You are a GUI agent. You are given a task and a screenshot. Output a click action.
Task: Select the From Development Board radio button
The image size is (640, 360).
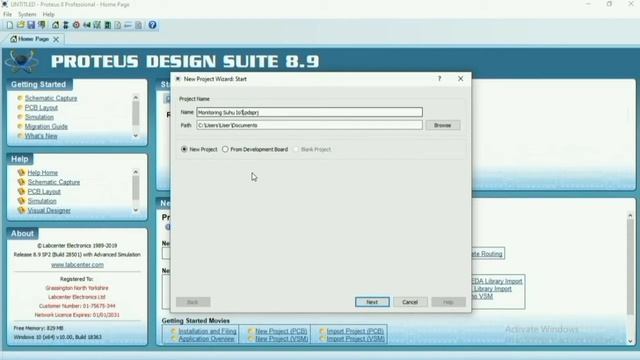pos(225,149)
